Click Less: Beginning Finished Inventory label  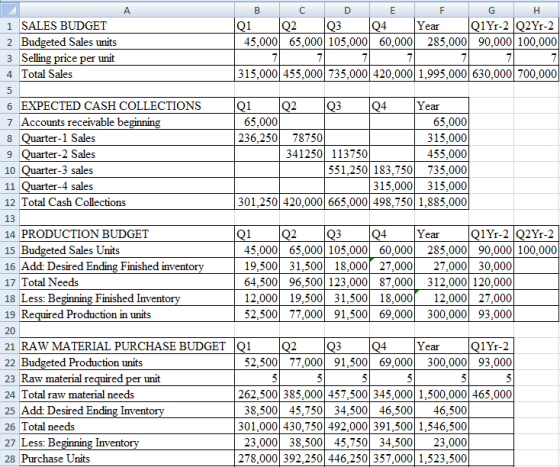(127, 298)
